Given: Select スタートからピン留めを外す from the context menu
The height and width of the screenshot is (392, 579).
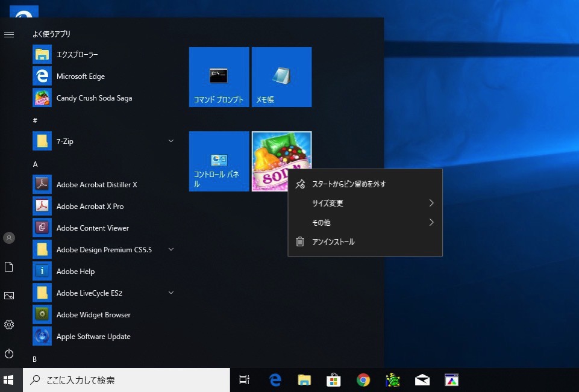Looking at the screenshot, I should tap(349, 184).
